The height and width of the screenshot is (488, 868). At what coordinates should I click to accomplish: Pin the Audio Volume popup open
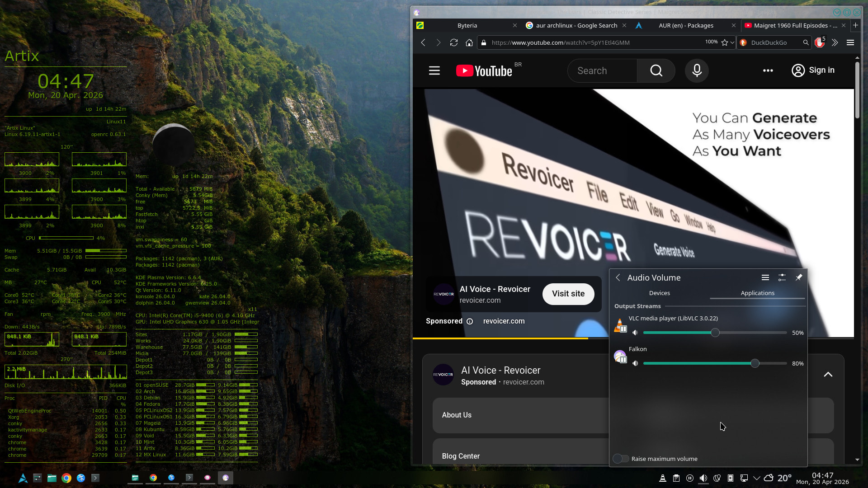click(x=799, y=277)
